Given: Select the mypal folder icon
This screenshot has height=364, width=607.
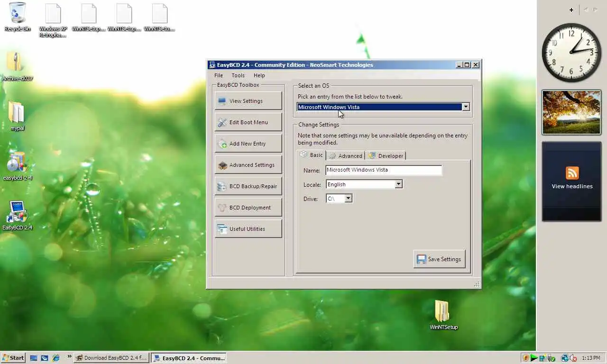Looking at the screenshot, I should (x=17, y=116).
